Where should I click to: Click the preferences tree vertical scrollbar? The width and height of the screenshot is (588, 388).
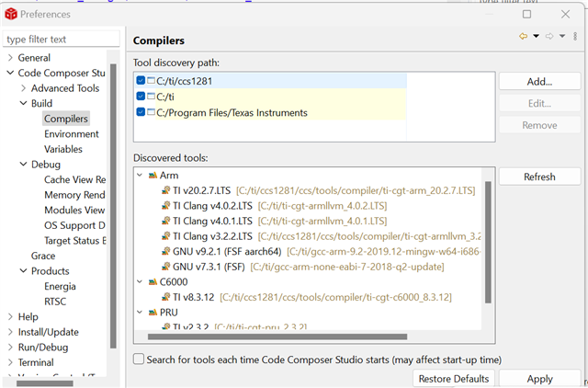(x=113, y=206)
